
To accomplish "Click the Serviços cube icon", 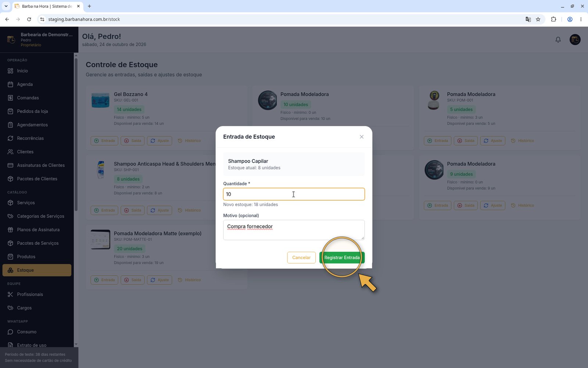I will [x=10, y=203].
